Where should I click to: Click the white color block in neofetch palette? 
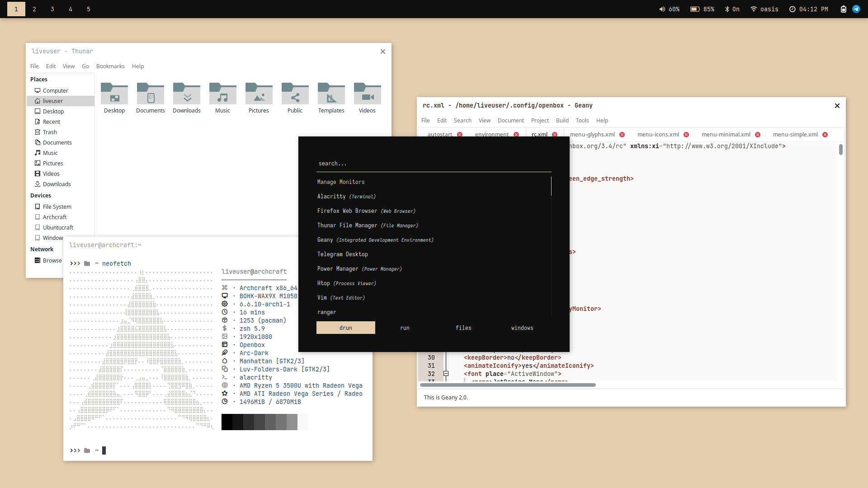pyautogui.click(x=303, y=422)
